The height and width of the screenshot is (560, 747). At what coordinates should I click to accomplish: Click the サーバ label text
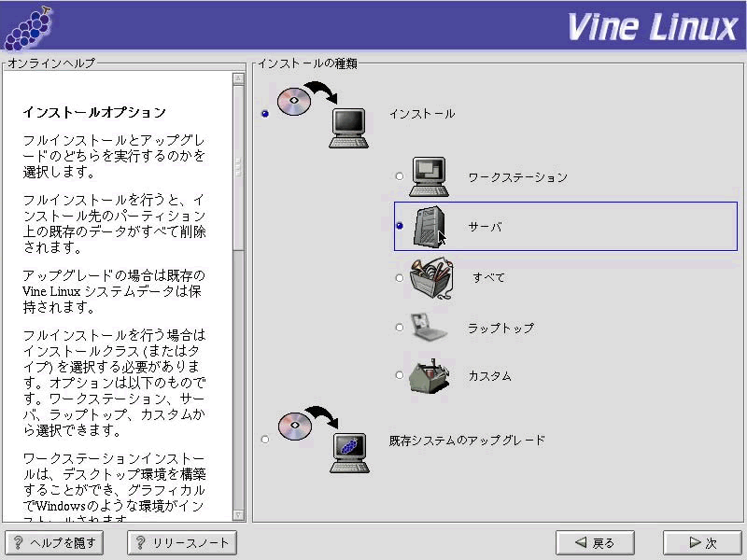click(x=485, y=227)
